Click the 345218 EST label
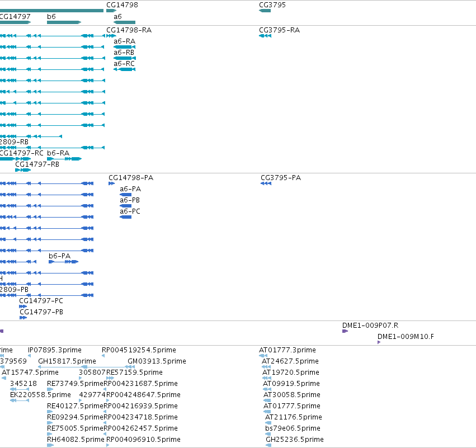Image resolution: width=476 pixels, height=448 pixels. click(x=23, y=384)
